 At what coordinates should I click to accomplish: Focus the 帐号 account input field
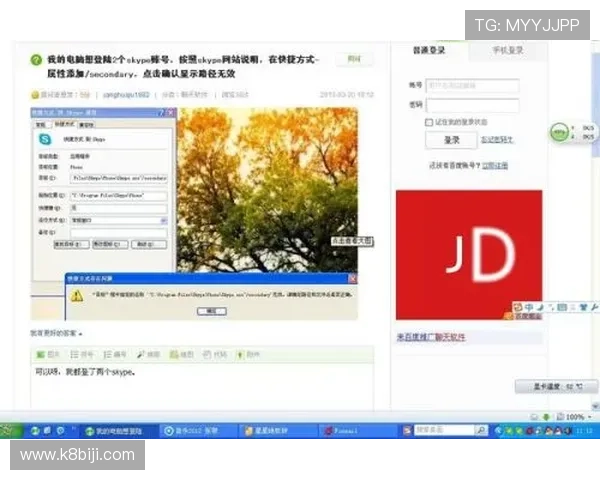coord(473,85)
